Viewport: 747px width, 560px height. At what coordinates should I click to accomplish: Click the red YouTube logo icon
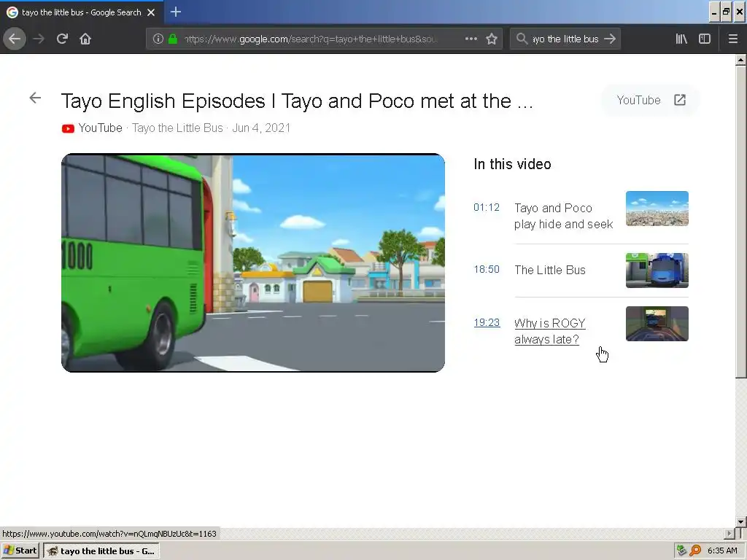[68, 128]
